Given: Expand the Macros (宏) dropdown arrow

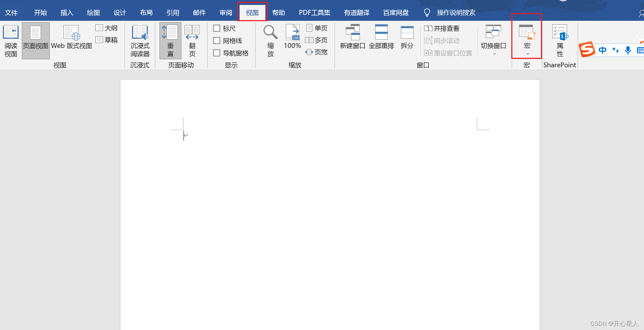Looking at the screenshot, I should 528,54.
